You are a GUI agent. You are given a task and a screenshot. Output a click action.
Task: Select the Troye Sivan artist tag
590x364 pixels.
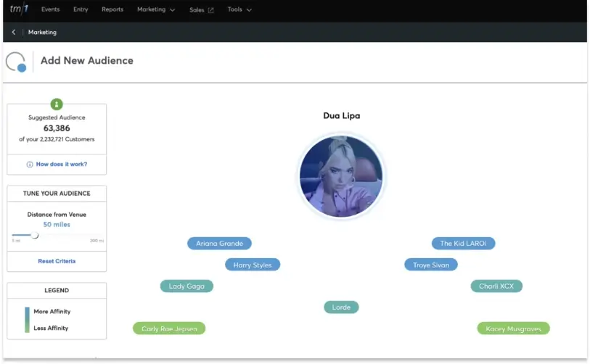[431, 265]
